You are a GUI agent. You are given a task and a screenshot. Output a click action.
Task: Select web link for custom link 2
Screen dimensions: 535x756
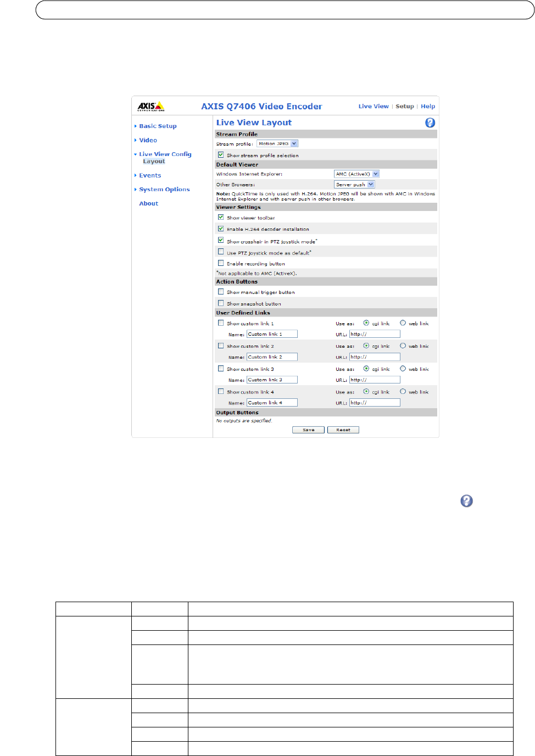pos(403,346)
